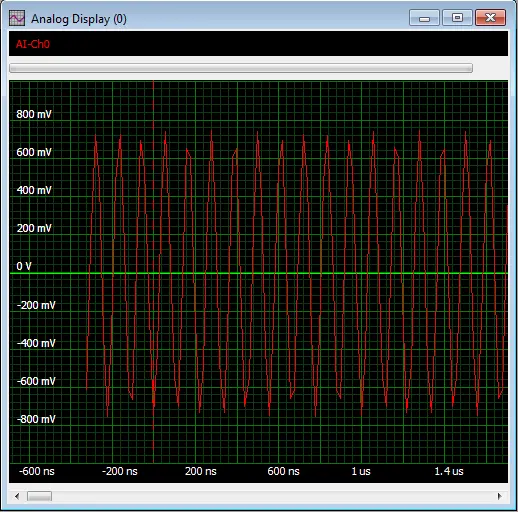Click the -200 ns time label

120,471
